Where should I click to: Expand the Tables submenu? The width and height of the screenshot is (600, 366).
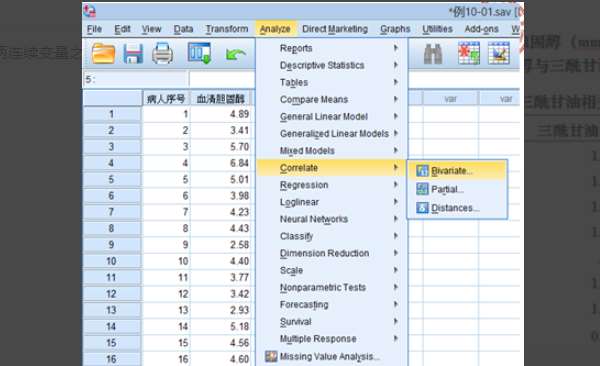pos(331,82)
